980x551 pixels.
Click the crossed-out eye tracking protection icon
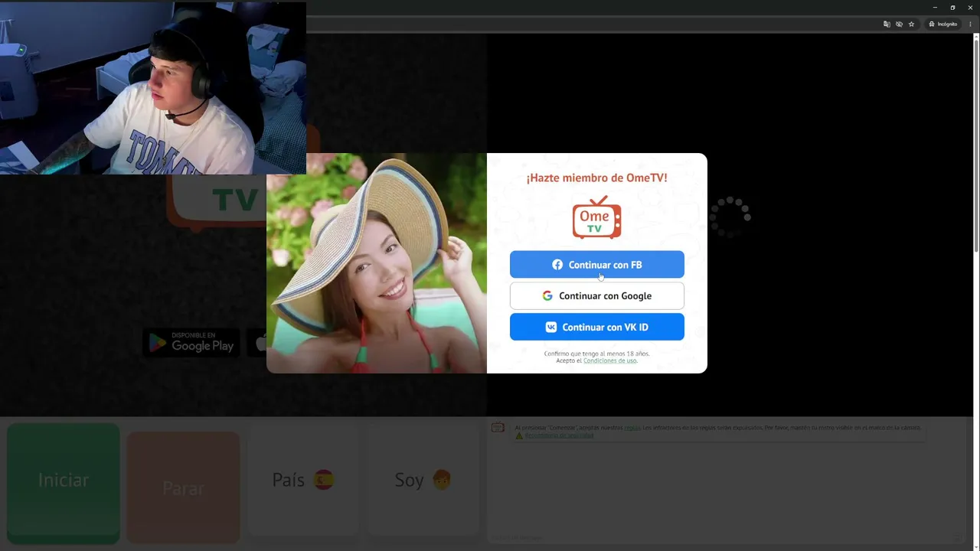pos(899,24)
